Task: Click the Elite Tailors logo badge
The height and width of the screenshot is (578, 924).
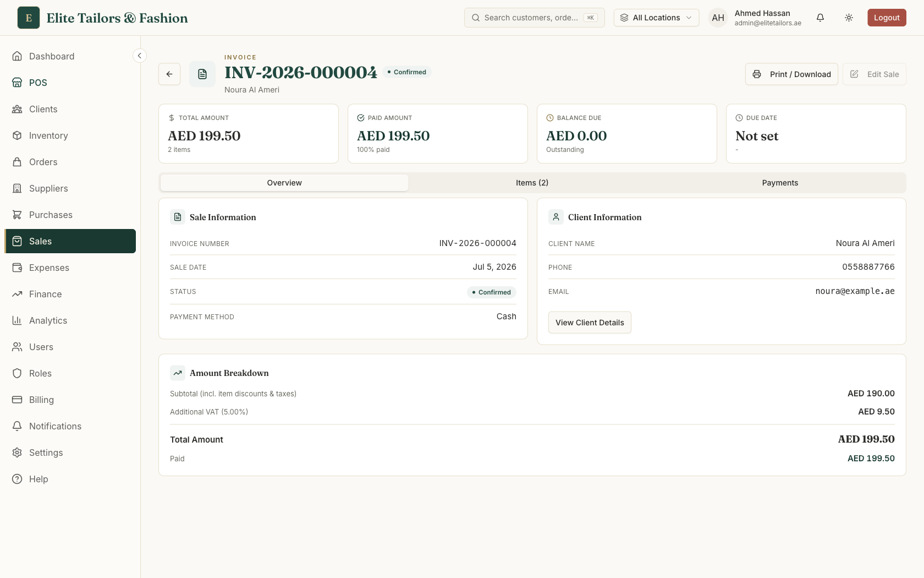Action: point(29,18)
